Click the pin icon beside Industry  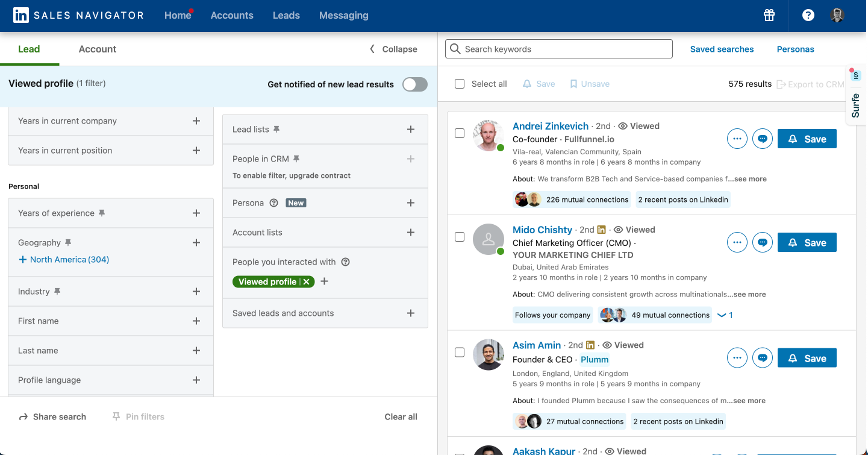coord(57,291)
